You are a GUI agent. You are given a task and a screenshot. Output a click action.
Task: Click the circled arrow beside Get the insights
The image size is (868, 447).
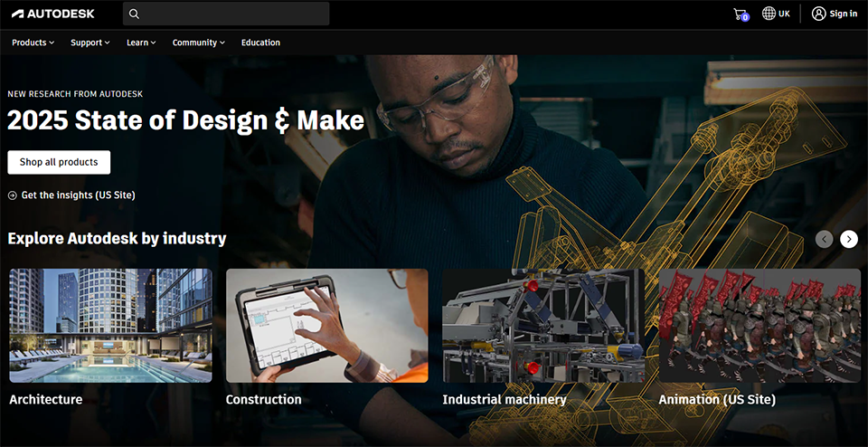(x=12, y=195)
